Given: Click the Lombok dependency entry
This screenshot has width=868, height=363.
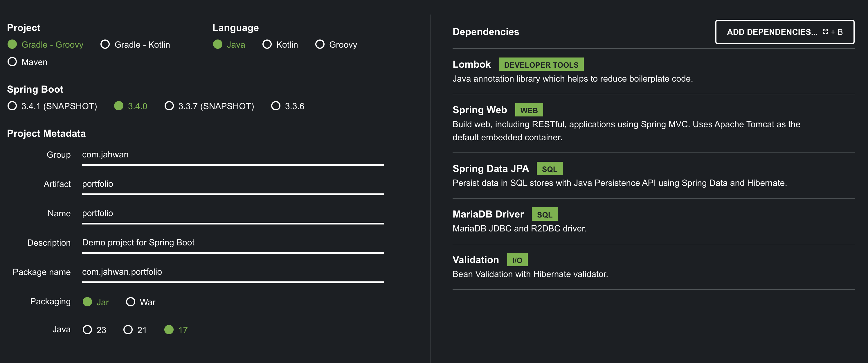Looking at the screenshot, I should [471, 64].
